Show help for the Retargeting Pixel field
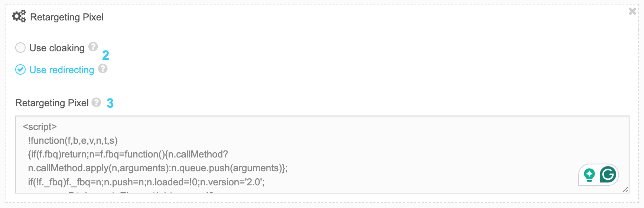Viewport: 644px width, 208px height. [96, 102]
